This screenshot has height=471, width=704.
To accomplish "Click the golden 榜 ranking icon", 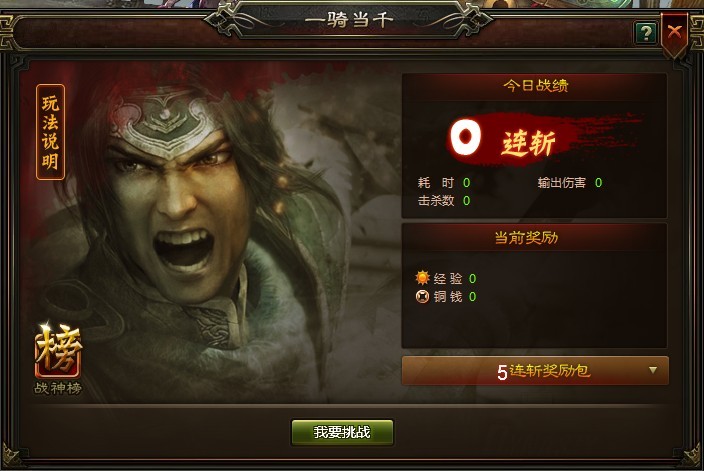I will pyautogui.click(x=58, y=351).
